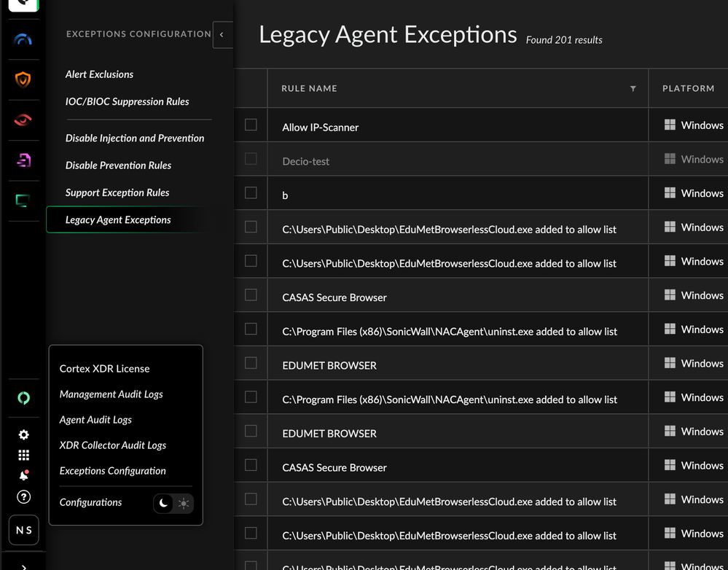The width and height of the screenshot is (728, 570).
Task: Click the Platform column header
Action: [688, 89]
